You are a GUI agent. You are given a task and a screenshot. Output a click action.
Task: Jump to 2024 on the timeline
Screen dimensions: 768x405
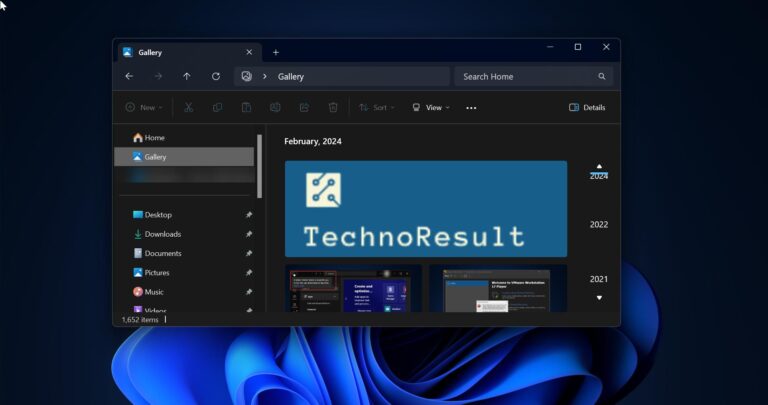(599, 176)
